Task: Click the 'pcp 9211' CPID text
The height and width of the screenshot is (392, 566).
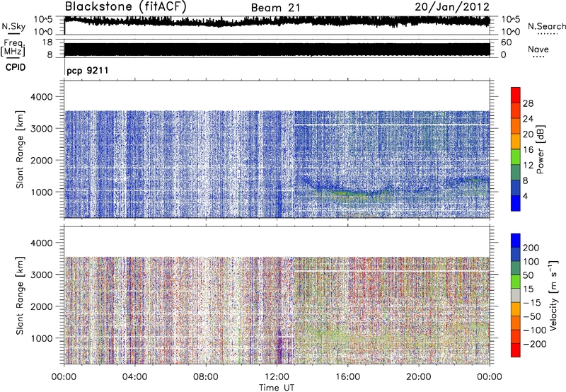Action: tap(87, 70)
